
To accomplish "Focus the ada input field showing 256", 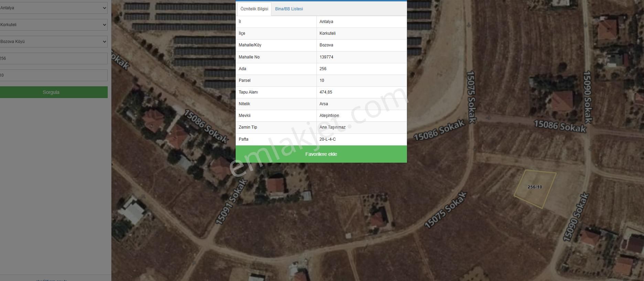I will tap(53, 58).
